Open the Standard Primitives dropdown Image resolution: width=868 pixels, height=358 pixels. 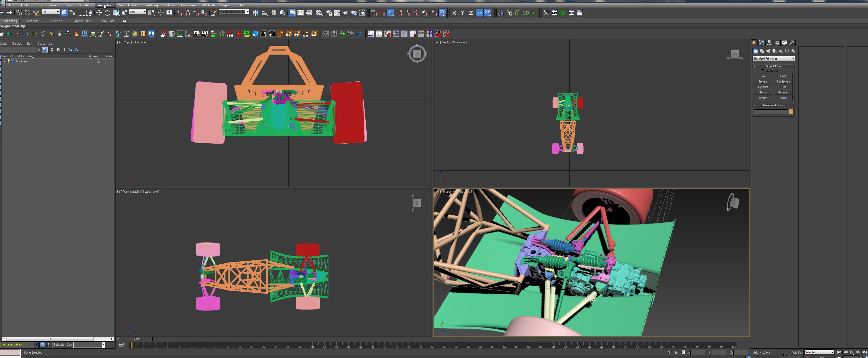(773, 58)
